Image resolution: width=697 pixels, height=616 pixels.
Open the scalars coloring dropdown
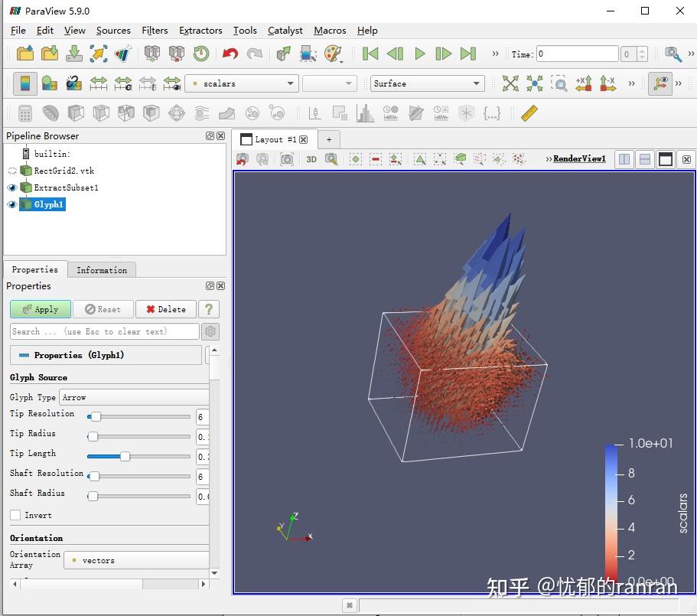[241, 83]
